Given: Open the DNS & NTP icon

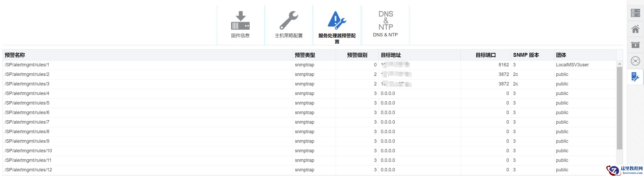Looking at the screenshot, I should point(386,20).
